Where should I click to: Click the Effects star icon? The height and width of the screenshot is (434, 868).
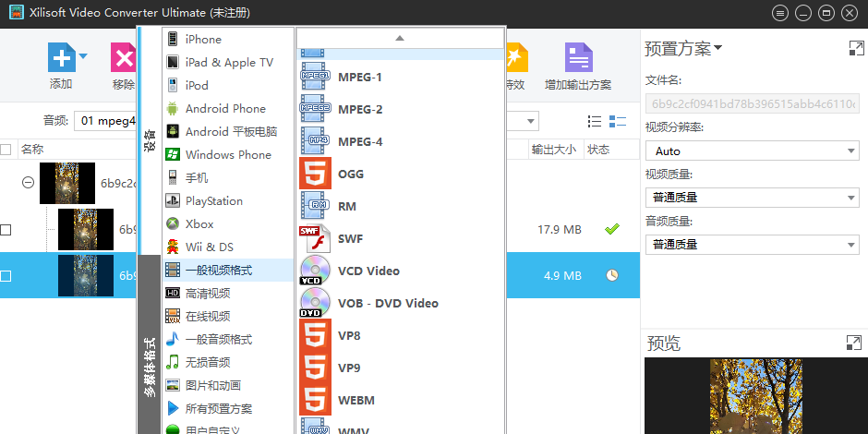pos(516,57)
